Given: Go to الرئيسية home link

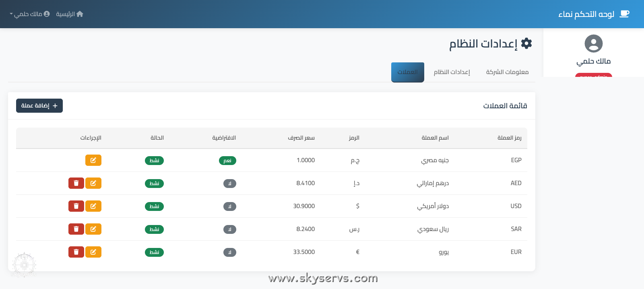Looking at the screenshot, I should pyautogui.click(x=70, y=14).
